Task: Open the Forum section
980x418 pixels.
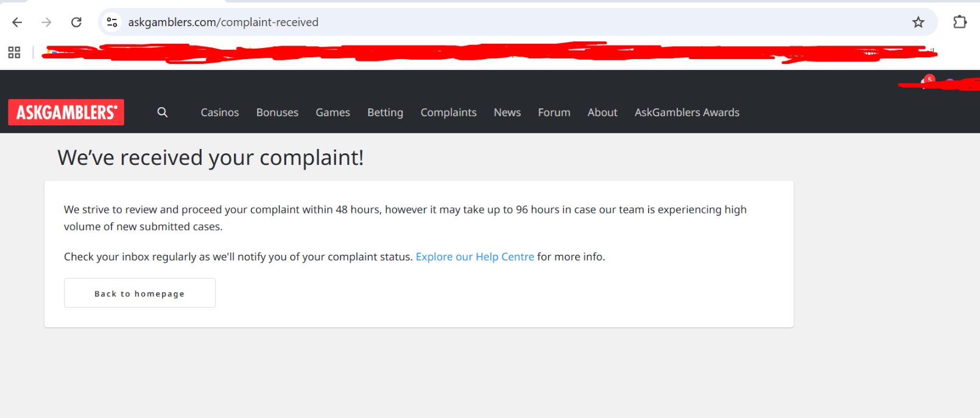Action: pos(554,113)
